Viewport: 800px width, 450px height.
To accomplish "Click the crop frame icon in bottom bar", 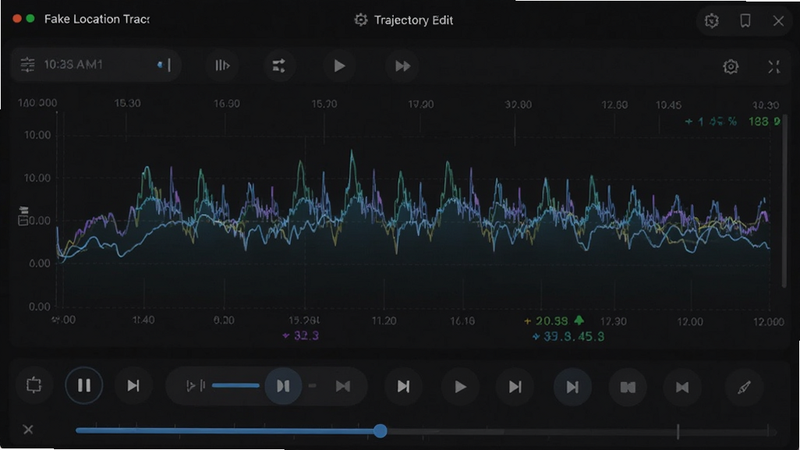I will pyautogui.click(x=34, y=385).
